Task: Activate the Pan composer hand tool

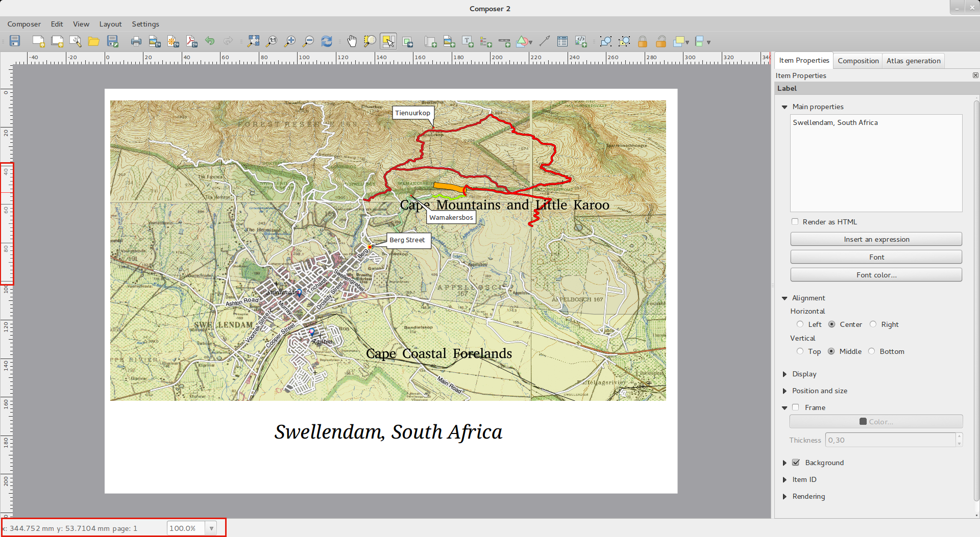Action: [x=352, y=41]
